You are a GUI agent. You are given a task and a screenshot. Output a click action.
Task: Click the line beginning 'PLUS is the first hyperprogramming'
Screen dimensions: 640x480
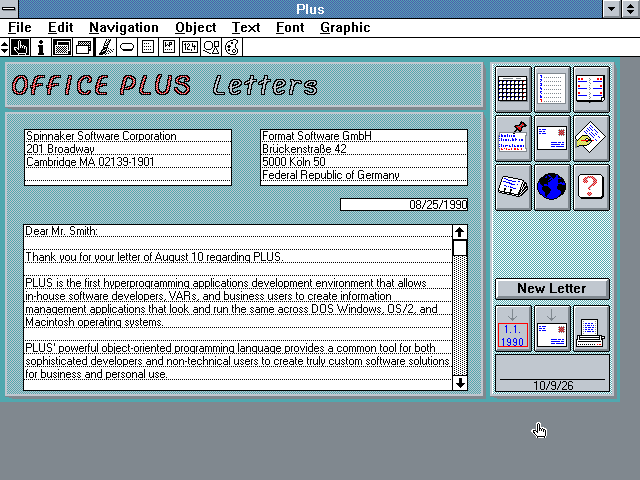click(x=226, y=283)
